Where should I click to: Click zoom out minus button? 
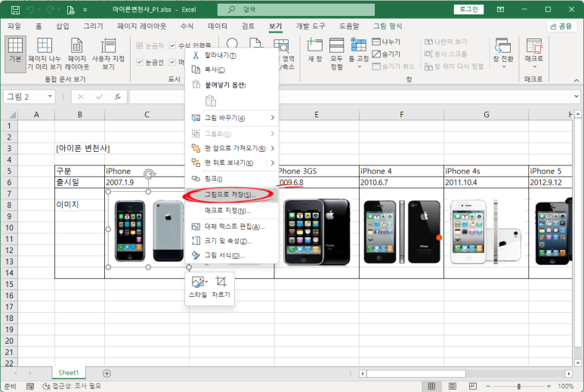coord(488,387)
